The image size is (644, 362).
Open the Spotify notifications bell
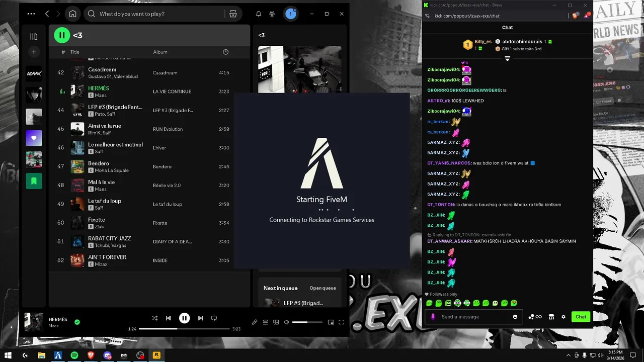259,14
